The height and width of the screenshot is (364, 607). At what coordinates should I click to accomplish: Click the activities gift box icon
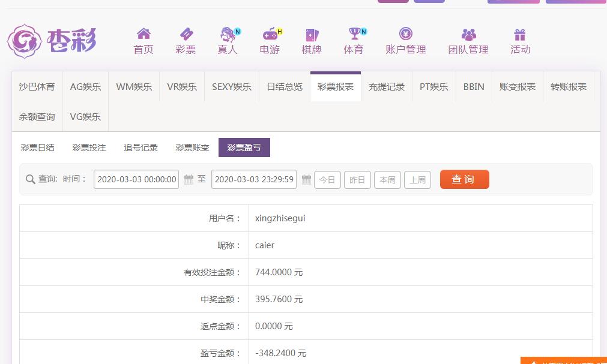(x=520, y=34)
